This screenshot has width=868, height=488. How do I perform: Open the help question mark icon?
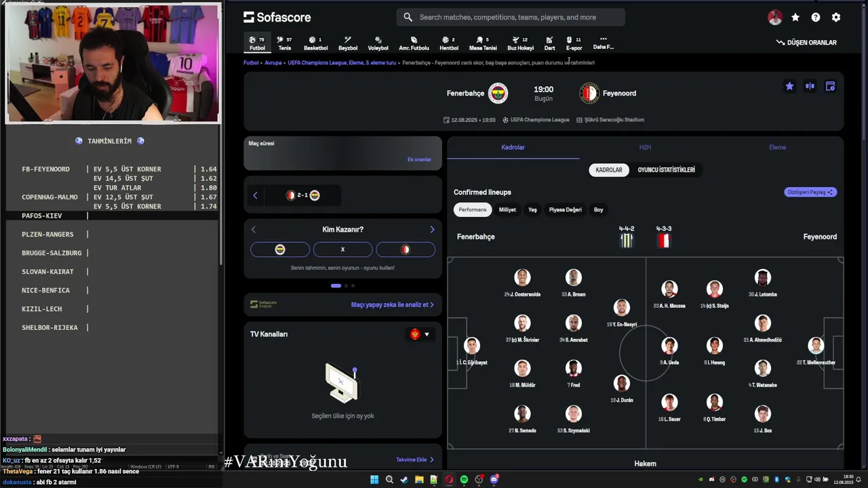click(816, 18)
